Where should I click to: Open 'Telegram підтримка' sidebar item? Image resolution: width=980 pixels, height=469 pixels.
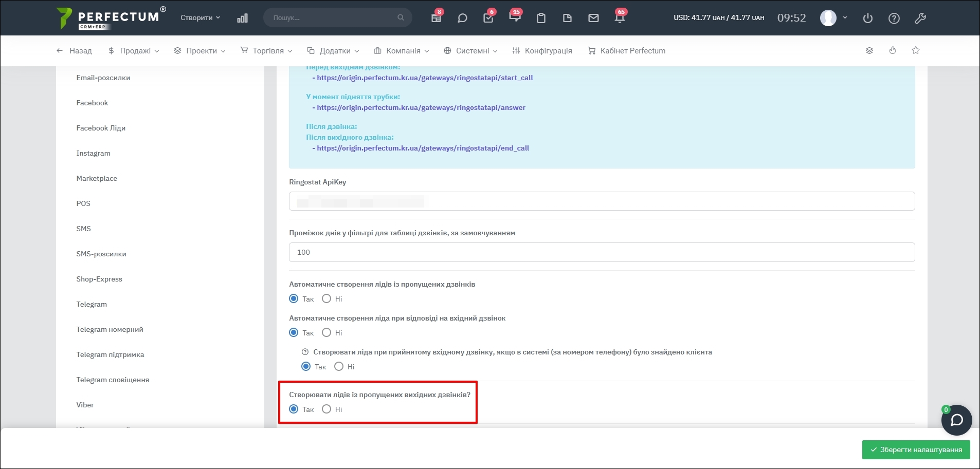[x=110, y=354]
